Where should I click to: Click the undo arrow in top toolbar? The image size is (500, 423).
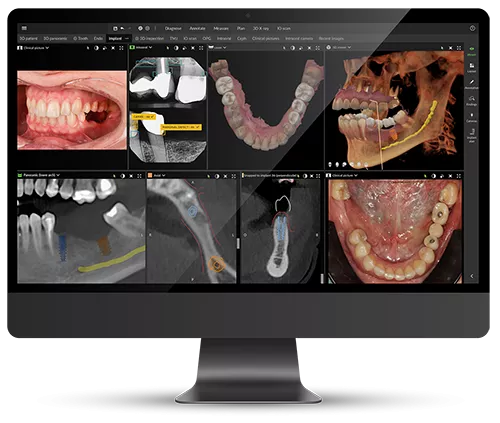click(122, 28)
